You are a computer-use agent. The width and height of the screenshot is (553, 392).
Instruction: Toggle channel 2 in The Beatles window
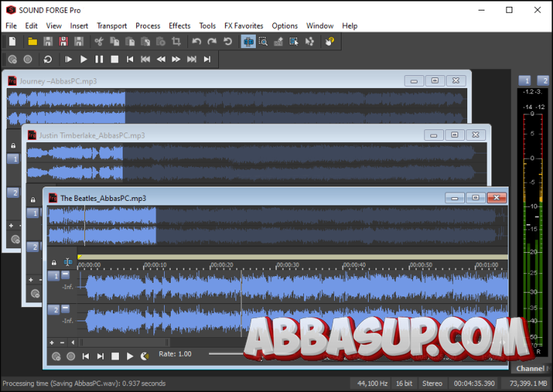(x=53, y=310)
